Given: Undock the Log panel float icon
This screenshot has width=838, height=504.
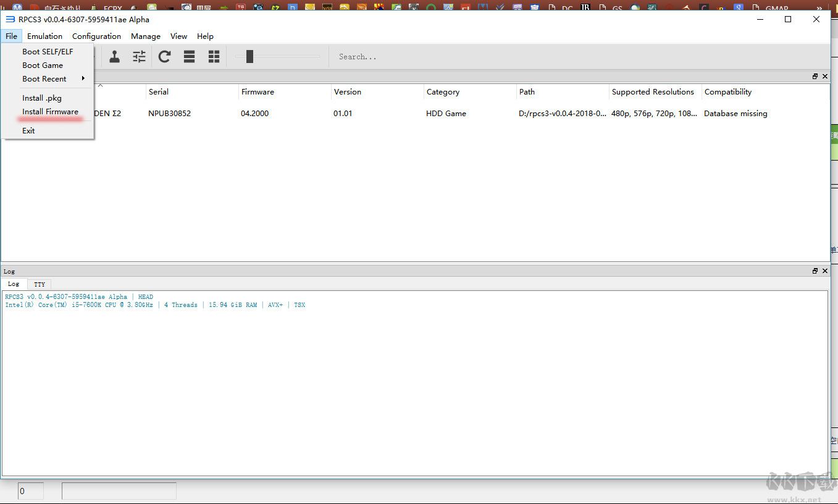Looking at the screenshot, I should coord(815,271).
